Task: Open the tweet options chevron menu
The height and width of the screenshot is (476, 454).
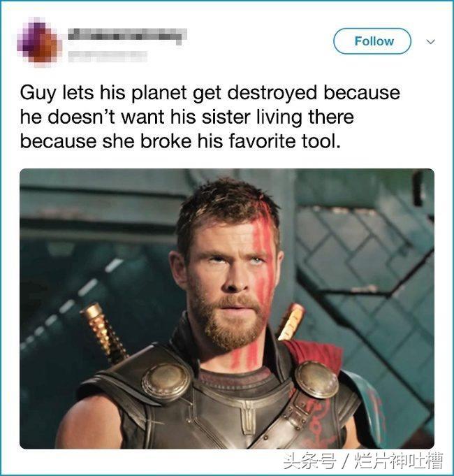Action: [x=431, y=42]
